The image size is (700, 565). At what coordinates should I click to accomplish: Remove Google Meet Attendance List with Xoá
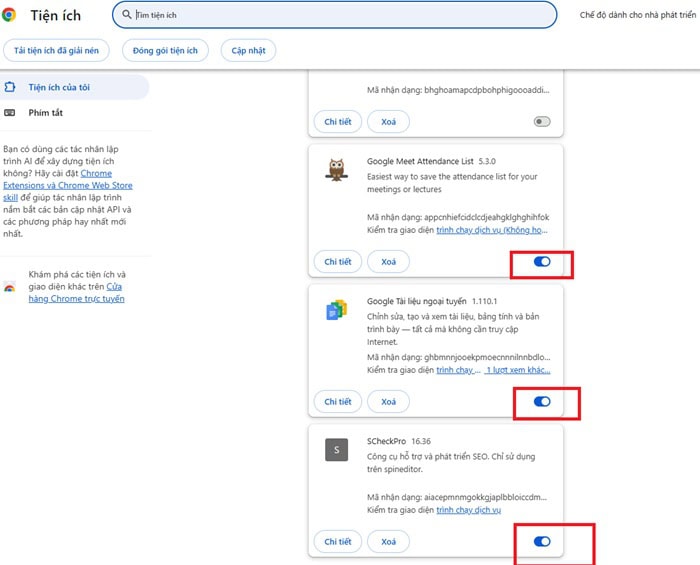tap(388, 262)
